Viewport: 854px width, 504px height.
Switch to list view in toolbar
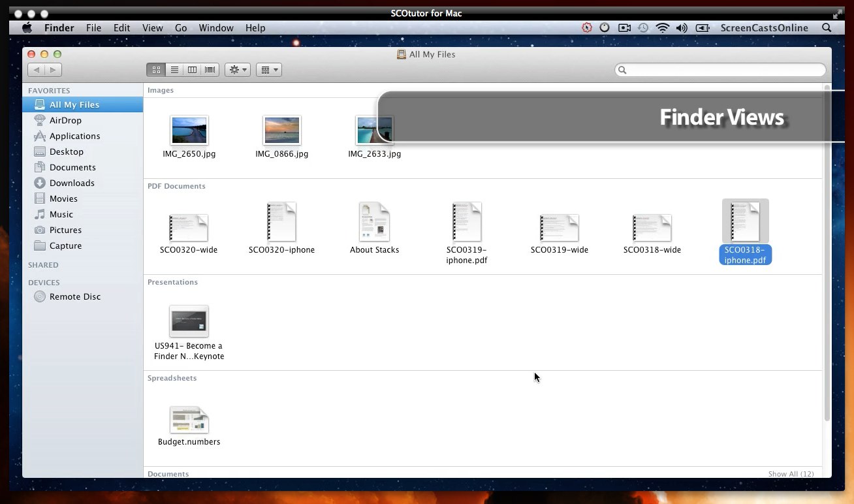coord(174,70)
